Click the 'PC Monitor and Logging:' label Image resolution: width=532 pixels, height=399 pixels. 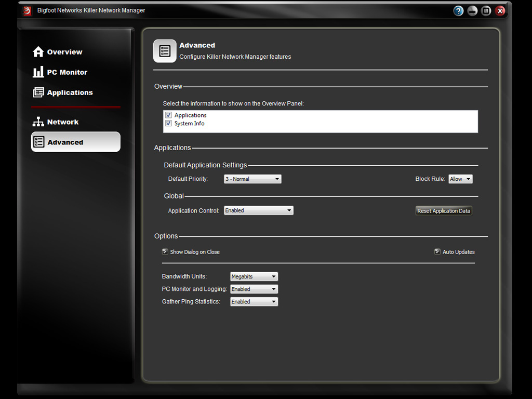(x=194, y=289)
